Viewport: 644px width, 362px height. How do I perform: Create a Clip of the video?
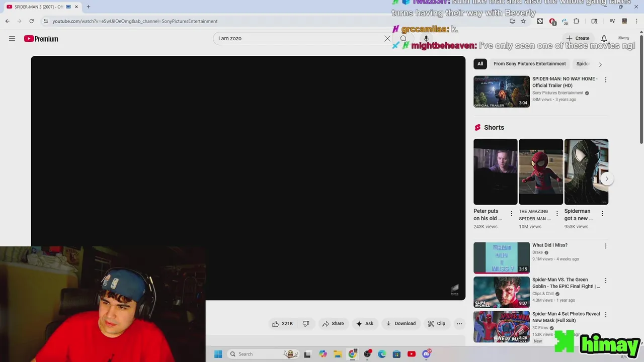coord(436,324)
